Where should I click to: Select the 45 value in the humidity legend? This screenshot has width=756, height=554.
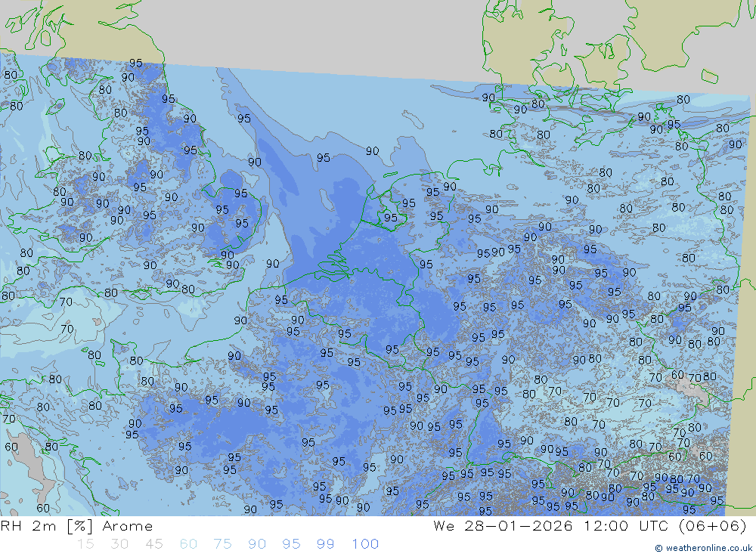[x=153, y=544]
